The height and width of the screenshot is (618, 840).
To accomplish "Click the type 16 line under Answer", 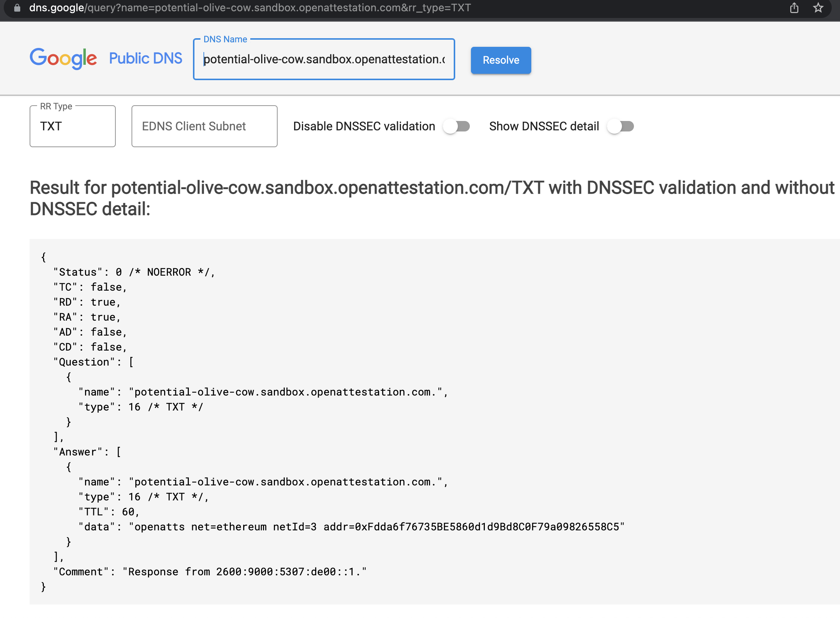I will (143, 497).
